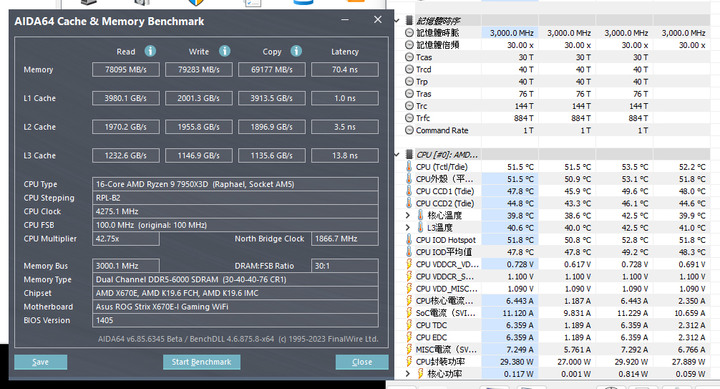Expand the L3溫度 row

pos(408,227)
